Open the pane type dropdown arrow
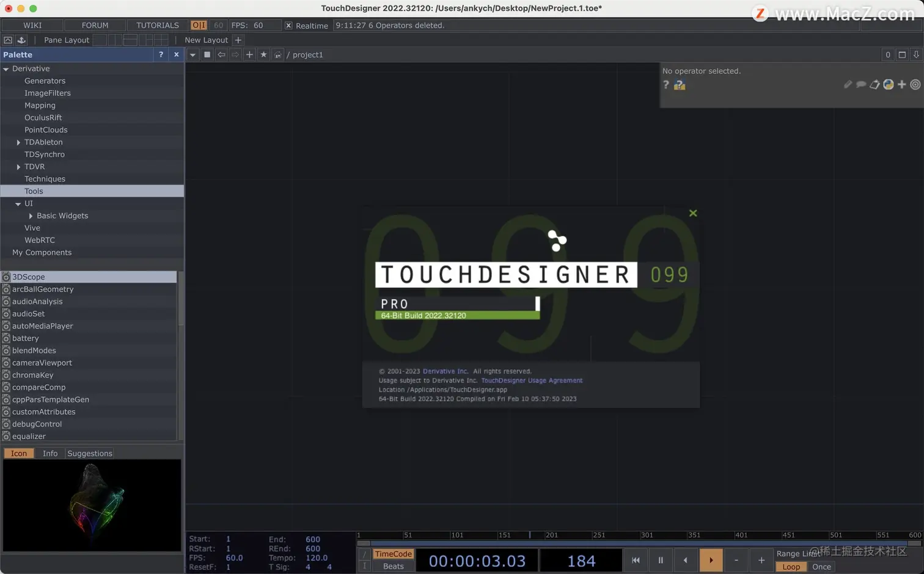This screenshot has width=924, height=574. (x=193, y=54)
